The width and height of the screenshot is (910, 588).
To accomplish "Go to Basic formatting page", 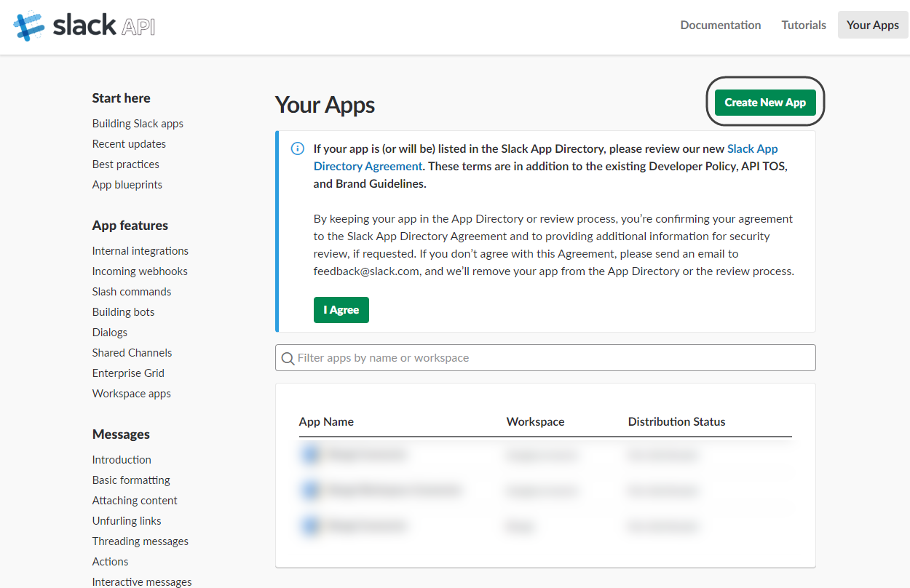I will 131,480.
